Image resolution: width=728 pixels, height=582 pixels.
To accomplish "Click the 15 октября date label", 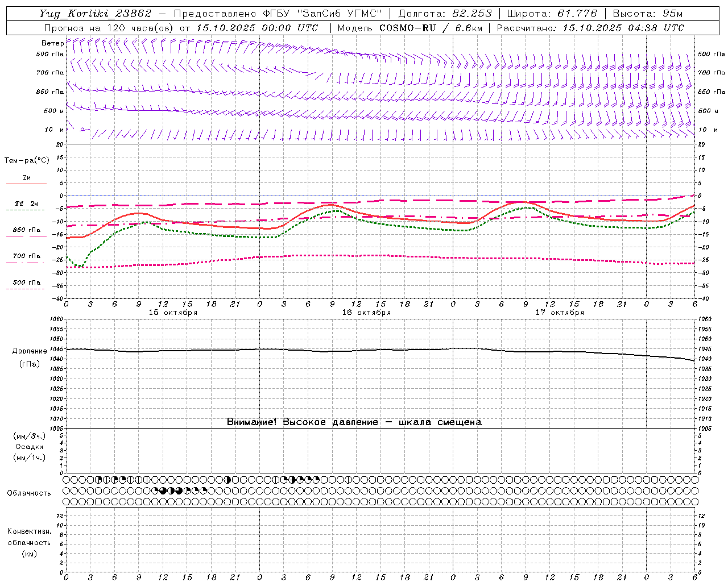I will click(173, 313).
